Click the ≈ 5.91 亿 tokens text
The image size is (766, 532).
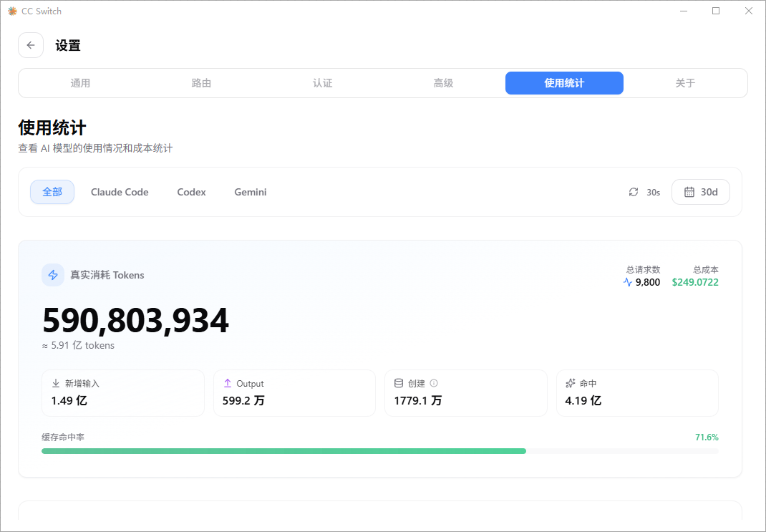78,345
